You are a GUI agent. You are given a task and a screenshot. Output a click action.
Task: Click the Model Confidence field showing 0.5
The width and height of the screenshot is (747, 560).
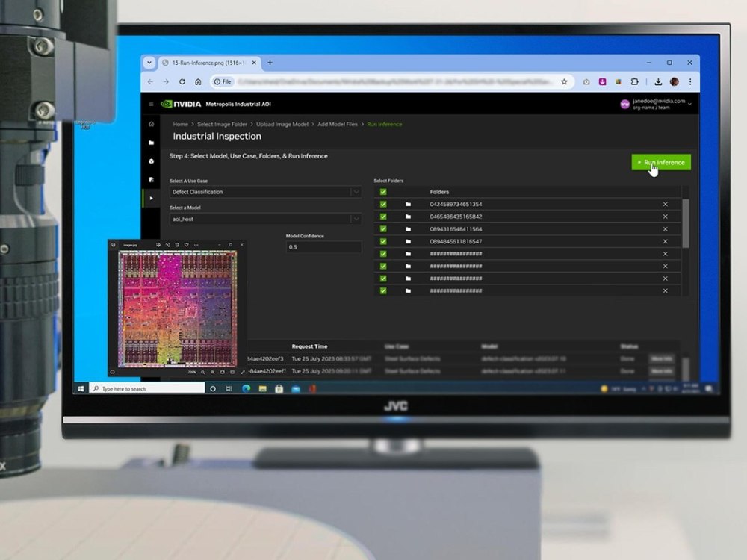[323, 246]
